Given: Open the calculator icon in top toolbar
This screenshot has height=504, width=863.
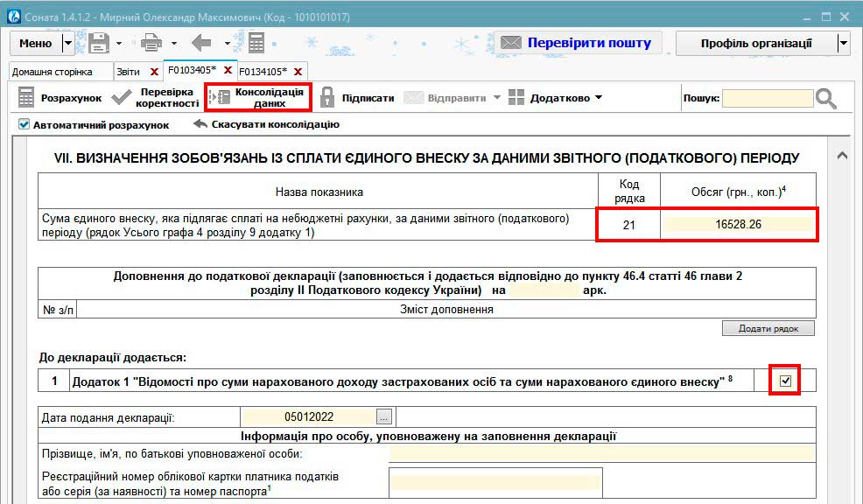Looking at the screenshot, I should pos(256,43).
